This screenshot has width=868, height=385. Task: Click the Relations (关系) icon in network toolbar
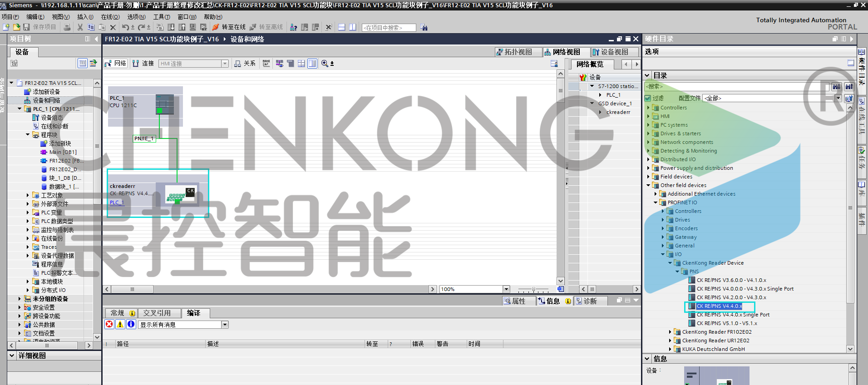tap(238, 64)
